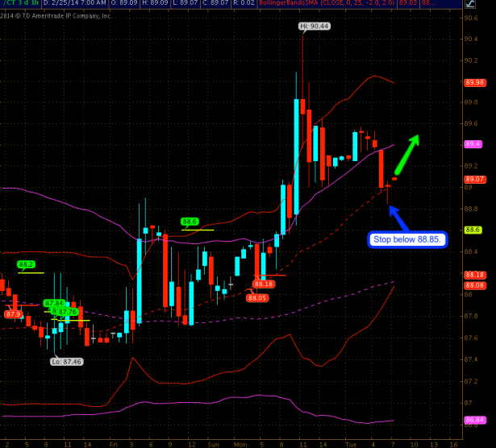Select the 'Stop below 88.85.' text note

tap(407, 239)
